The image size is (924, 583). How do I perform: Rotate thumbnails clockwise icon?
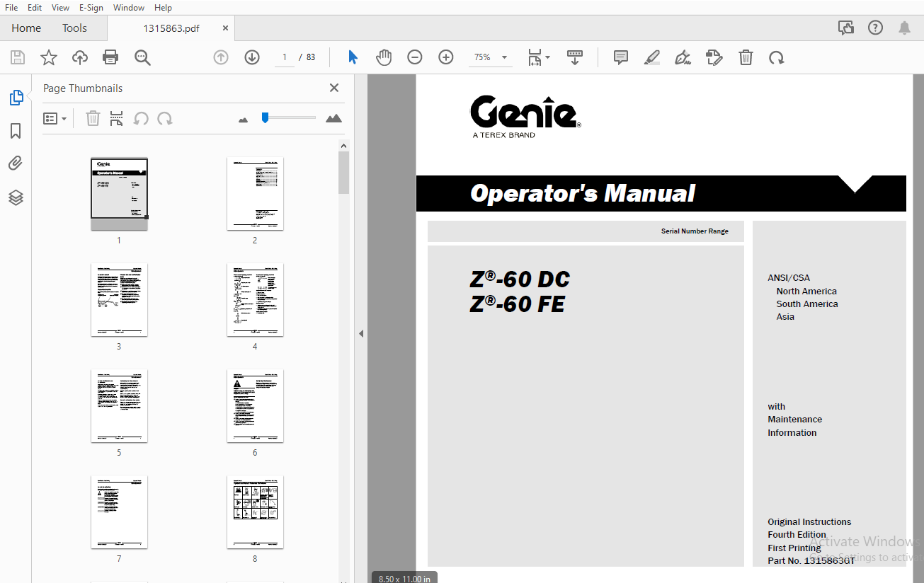click(165, 118)
